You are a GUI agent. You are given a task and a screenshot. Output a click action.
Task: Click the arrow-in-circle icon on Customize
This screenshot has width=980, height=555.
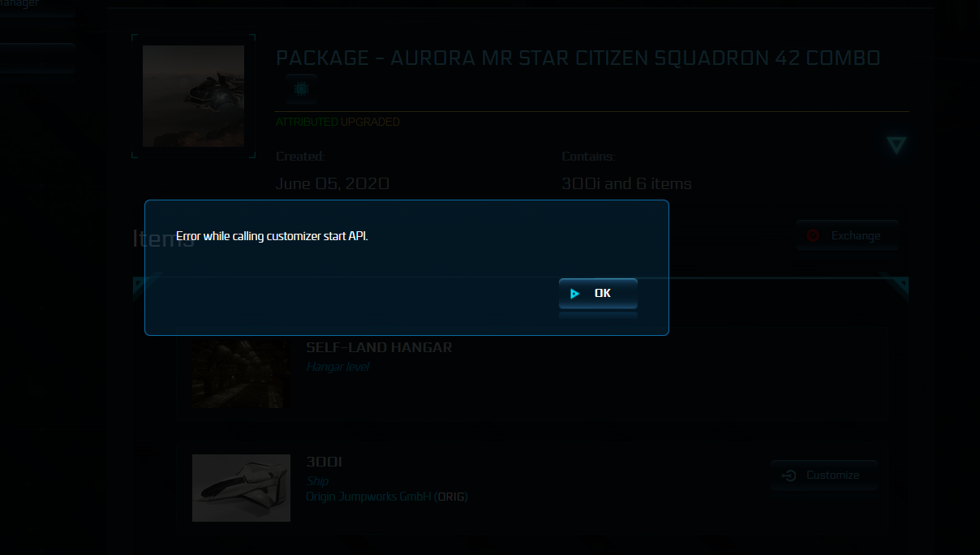(789, 475)
